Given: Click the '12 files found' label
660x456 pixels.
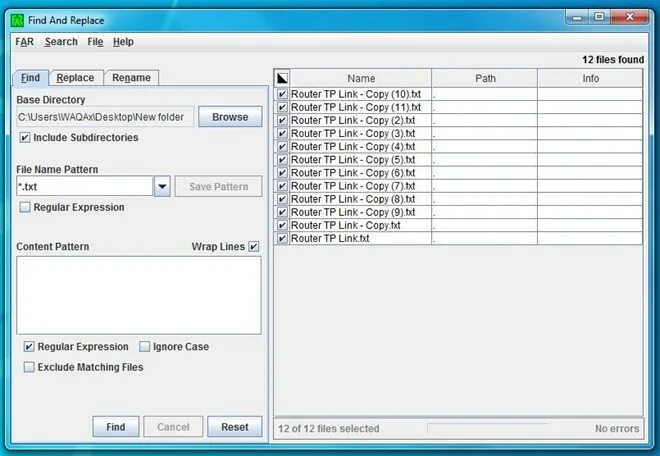Looking at the screenshot, I should (613, 60).
